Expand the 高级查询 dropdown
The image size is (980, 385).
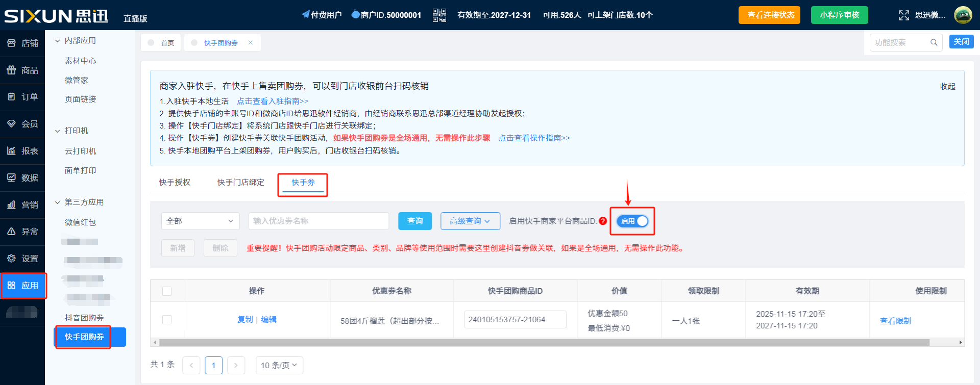tap(470, 221)
